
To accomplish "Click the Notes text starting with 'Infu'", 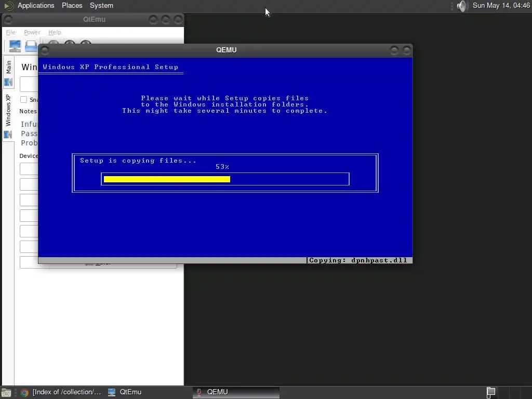I will [x=29, y=124].
